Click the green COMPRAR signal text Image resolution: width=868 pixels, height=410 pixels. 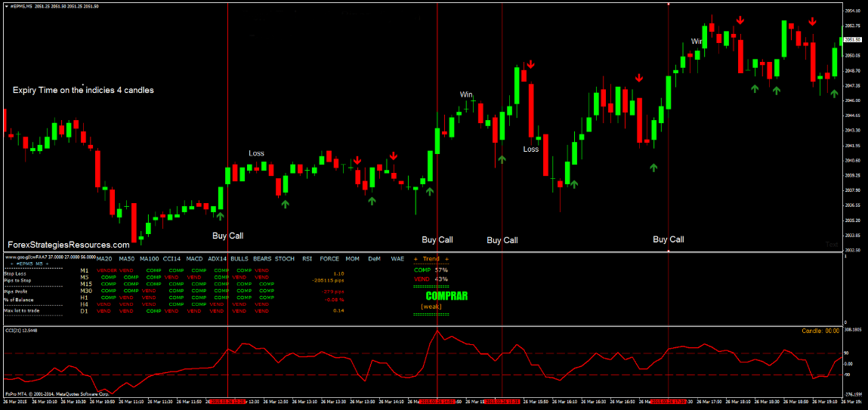[446, 296]
